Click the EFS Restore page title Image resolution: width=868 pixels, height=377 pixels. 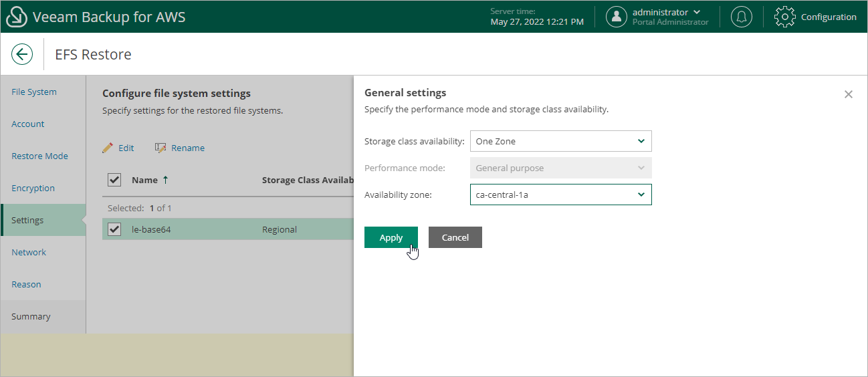point(93,55)
